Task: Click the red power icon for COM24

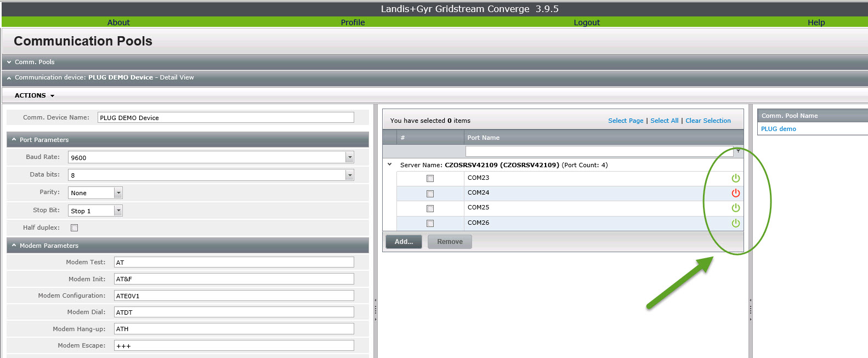Action: tap(736, 193)
